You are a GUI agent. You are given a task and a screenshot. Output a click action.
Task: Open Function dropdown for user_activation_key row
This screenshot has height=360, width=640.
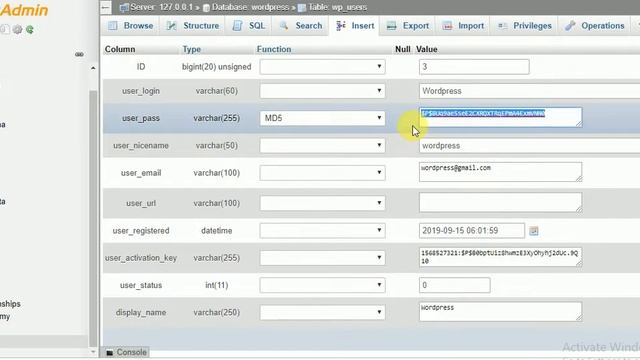tap(322, 258)
